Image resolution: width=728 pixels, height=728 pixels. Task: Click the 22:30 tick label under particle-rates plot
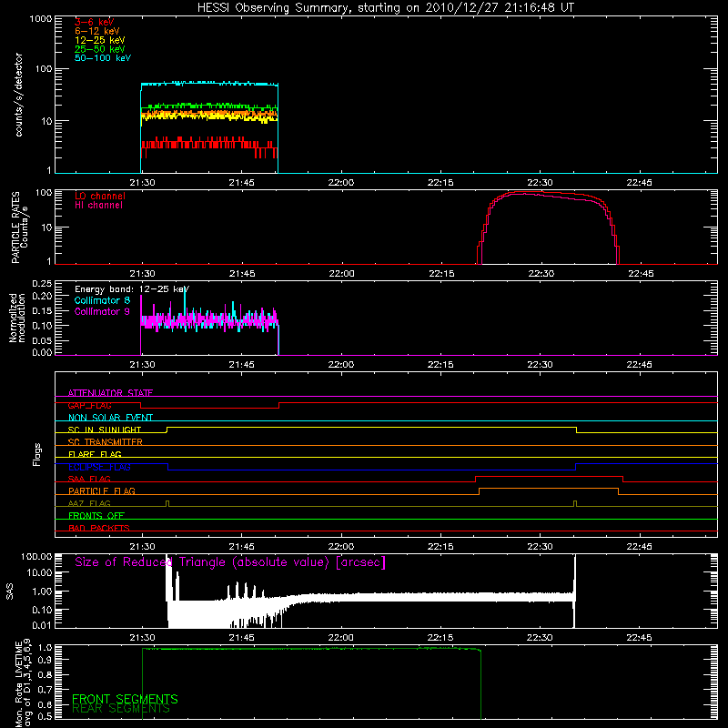click(541, 274)
